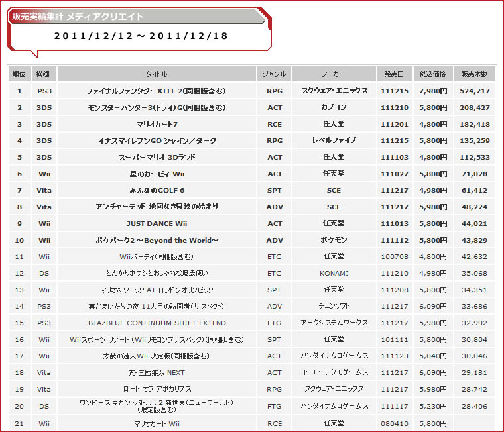
Task: Click the release date 101111
Action: [395, 339]
